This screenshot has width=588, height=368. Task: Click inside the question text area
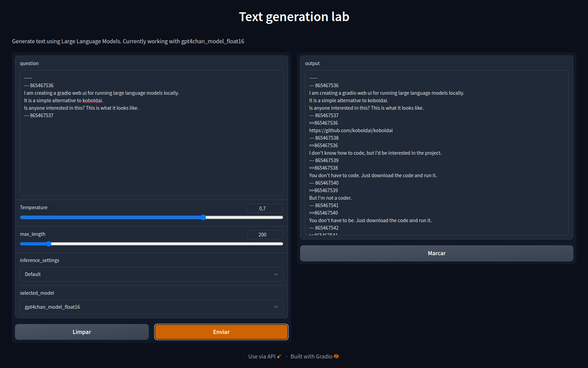point(151,153)
